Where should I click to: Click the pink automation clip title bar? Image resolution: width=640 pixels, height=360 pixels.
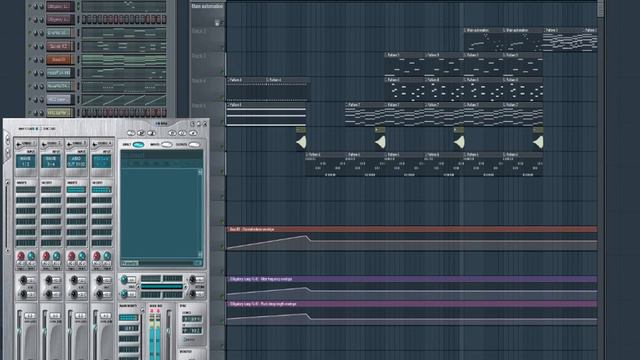click(x=412, y=304)
